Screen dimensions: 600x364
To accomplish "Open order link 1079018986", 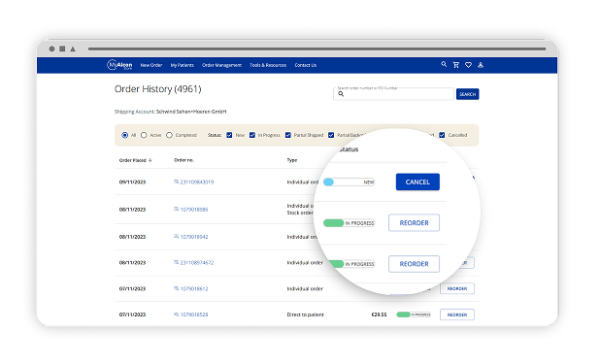I will point(194,210).
